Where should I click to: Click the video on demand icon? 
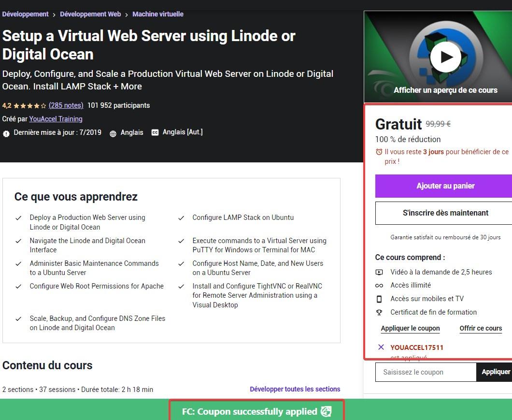point(379,272)
